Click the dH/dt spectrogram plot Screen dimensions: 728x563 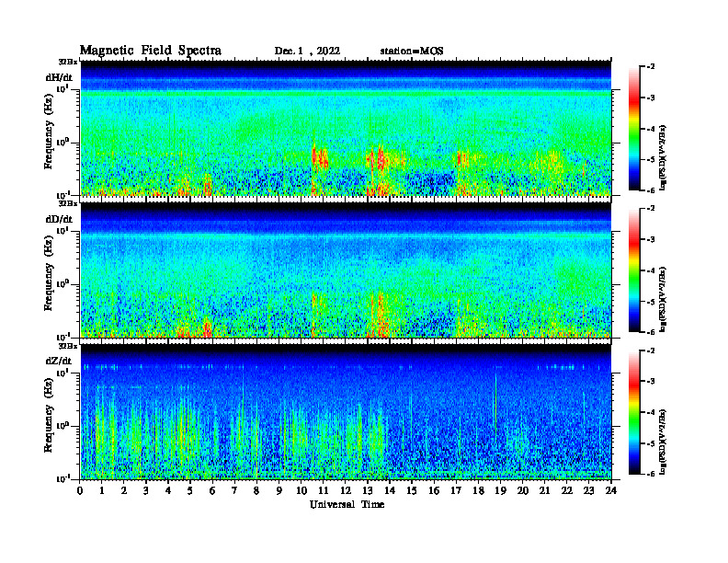tap(346, 128)
